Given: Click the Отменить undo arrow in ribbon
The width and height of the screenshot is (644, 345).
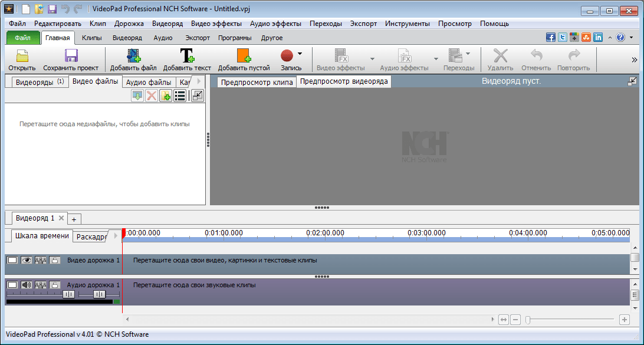Looking at the screenshot, I should point(536,55).
